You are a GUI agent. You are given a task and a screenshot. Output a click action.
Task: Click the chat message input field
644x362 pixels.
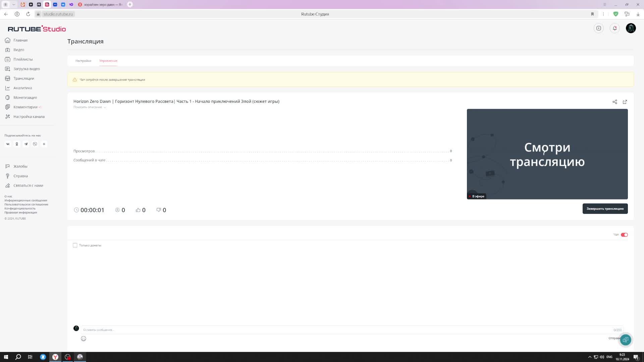(352, 330)
